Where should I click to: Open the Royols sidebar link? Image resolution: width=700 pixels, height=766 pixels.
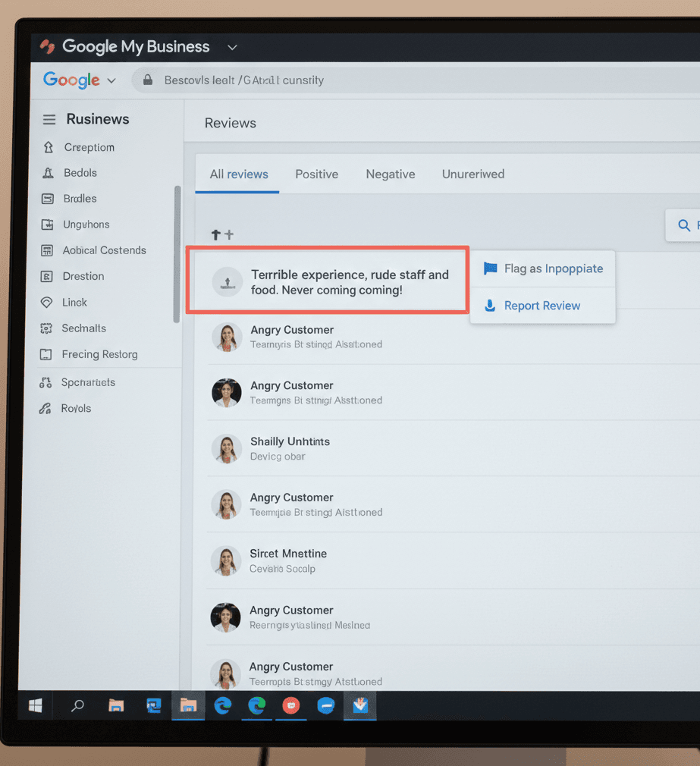[x=76, y=408]
